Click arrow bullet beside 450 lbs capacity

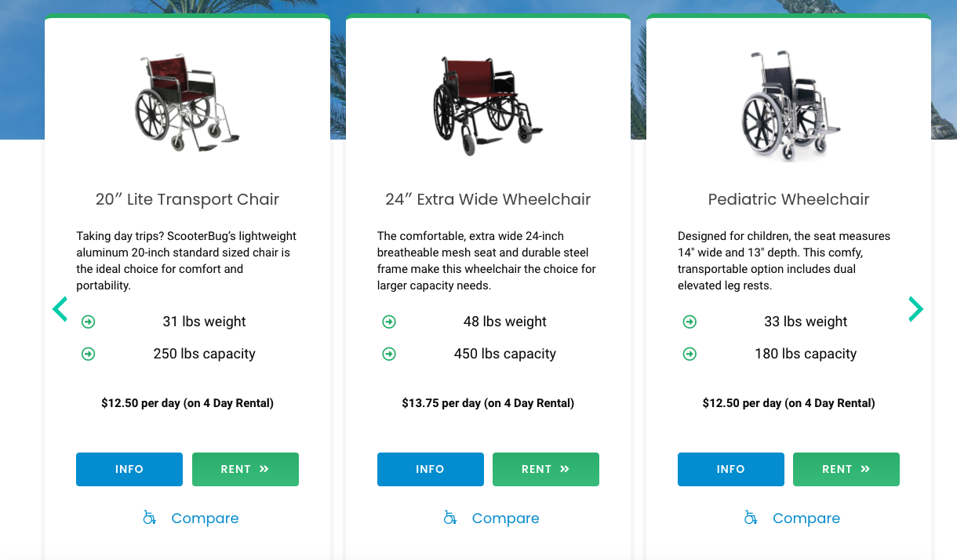point(389,354)
